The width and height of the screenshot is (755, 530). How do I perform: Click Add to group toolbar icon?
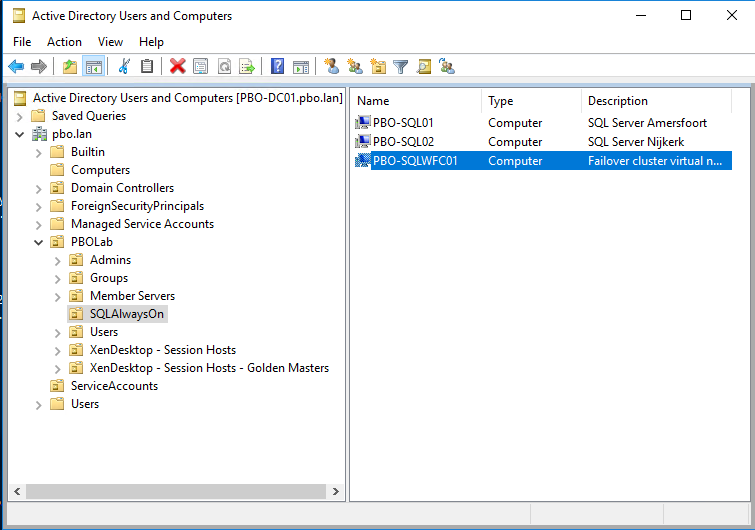[x=447, y=66]
